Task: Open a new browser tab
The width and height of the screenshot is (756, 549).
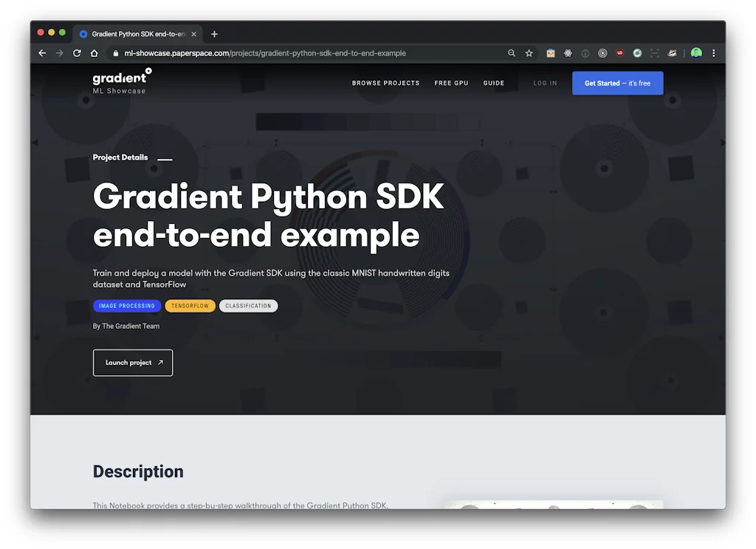Action: (215, 34)
